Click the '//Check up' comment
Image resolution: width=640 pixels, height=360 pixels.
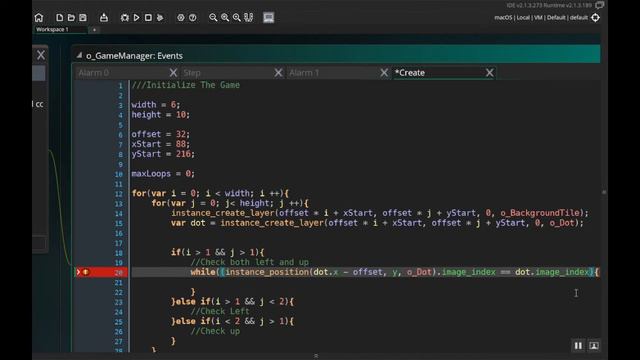[215, 331]
